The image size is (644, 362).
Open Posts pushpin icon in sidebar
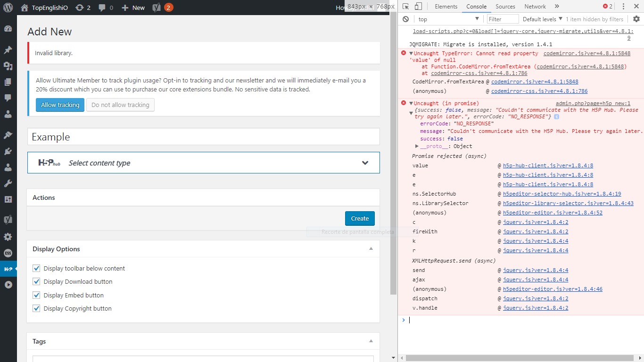(8, 50)
